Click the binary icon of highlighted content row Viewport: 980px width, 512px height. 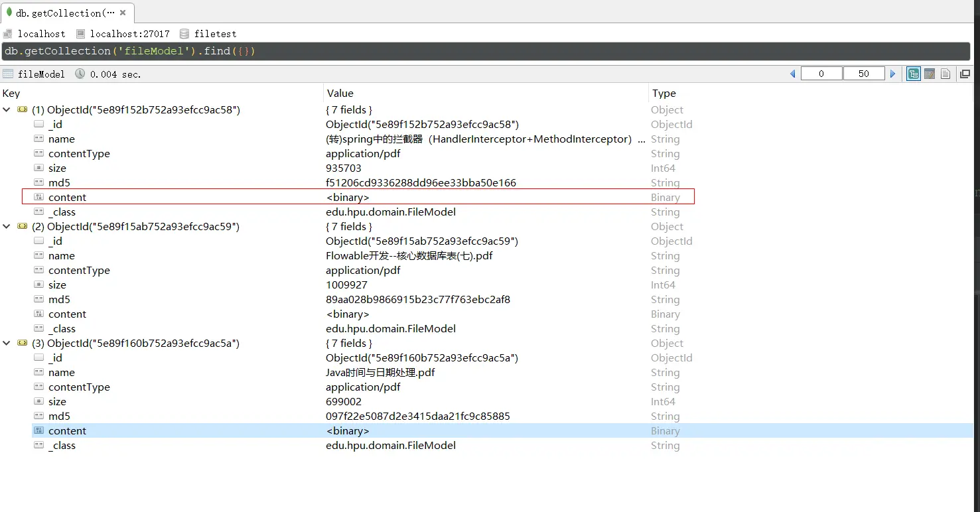39,431
